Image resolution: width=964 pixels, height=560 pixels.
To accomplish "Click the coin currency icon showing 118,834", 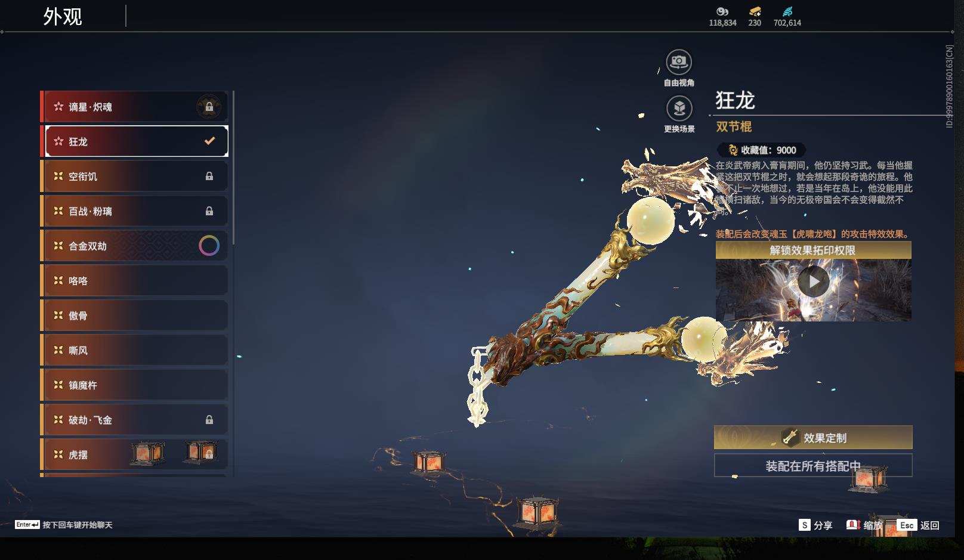I will pos(722,13).
